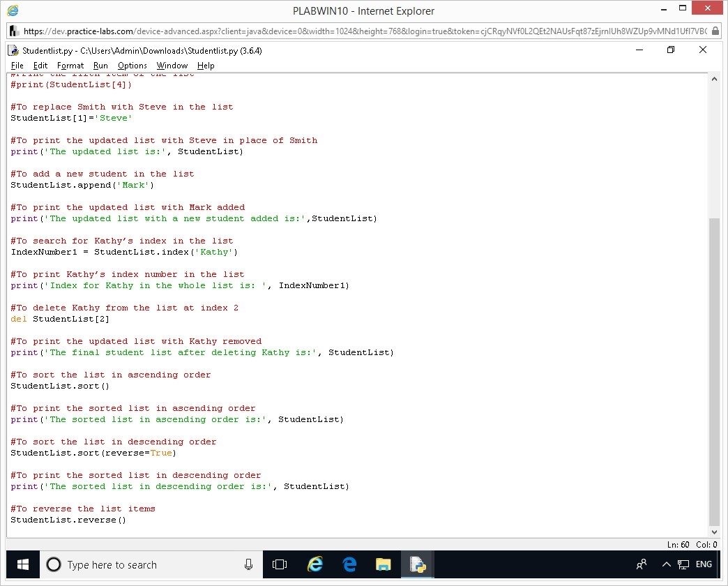Select the Python IDLE taskbar icon
This screenshot has height=586, width=728.
(x=418, y=564)
